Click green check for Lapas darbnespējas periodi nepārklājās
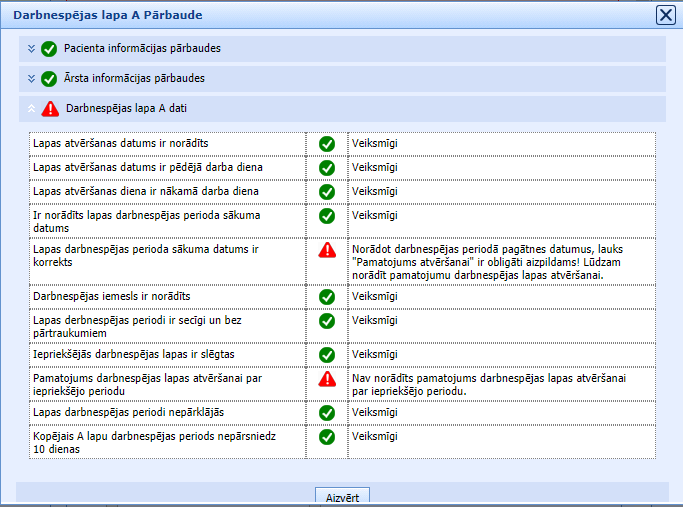683x507 pixels. (x=326, y=412)
